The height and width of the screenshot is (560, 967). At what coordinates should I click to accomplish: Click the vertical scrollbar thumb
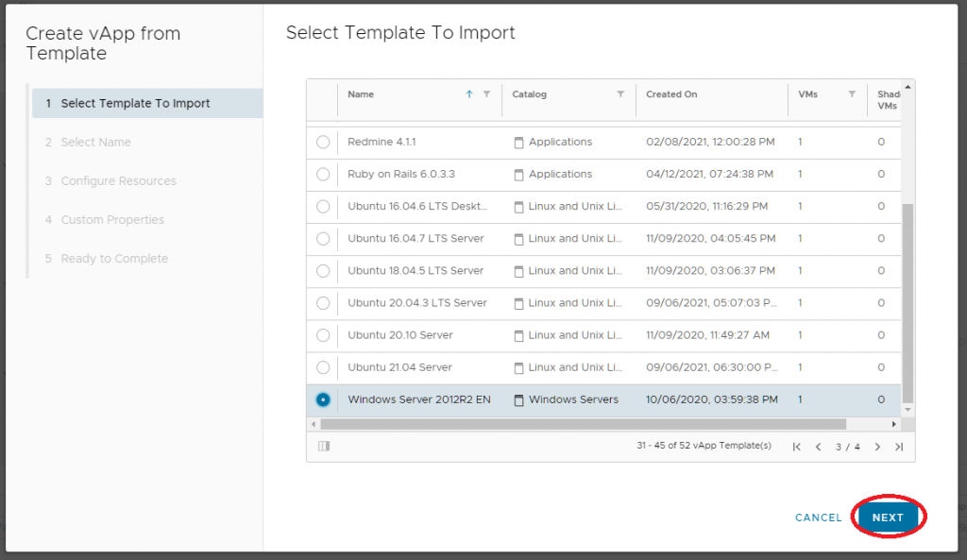[x=908, y=303]
